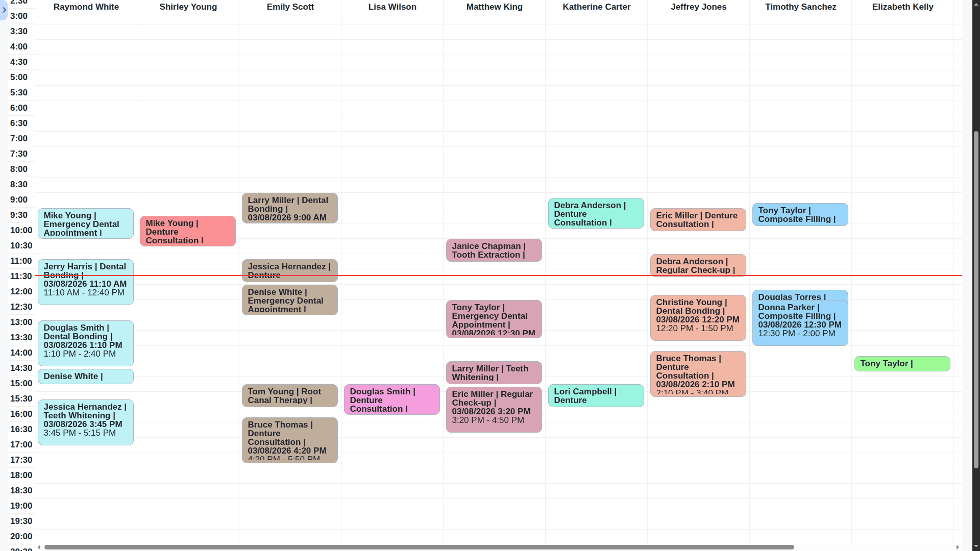This screenshot has height=551, width=980.
Task: Click the vertical scrollbar down arrow
Action: (975, 546)
